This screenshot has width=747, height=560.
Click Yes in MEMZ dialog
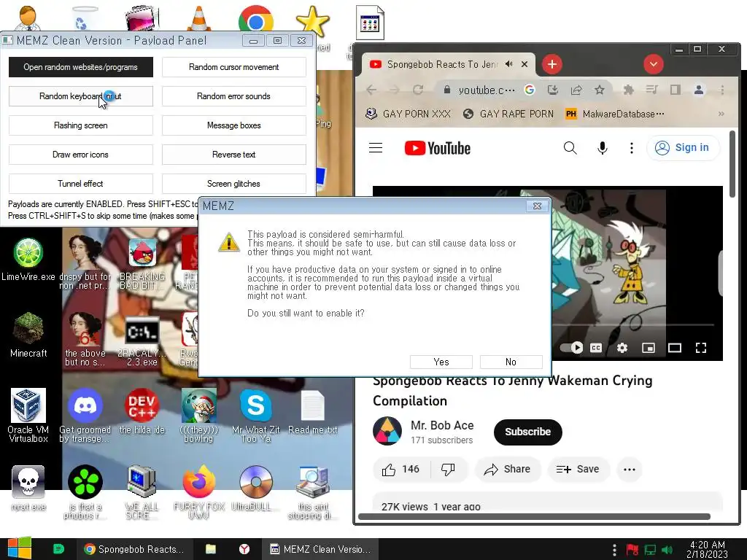[441, 362]
